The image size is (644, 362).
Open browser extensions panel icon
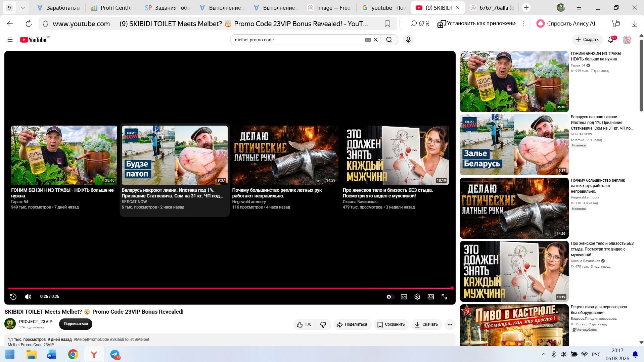(x=616, y=24)
